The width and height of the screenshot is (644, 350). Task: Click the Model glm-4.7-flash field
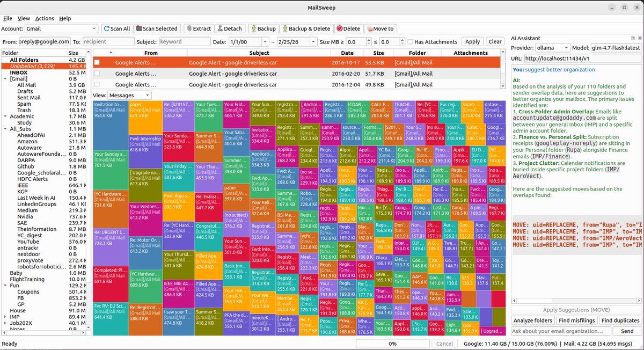click(616, 48)
